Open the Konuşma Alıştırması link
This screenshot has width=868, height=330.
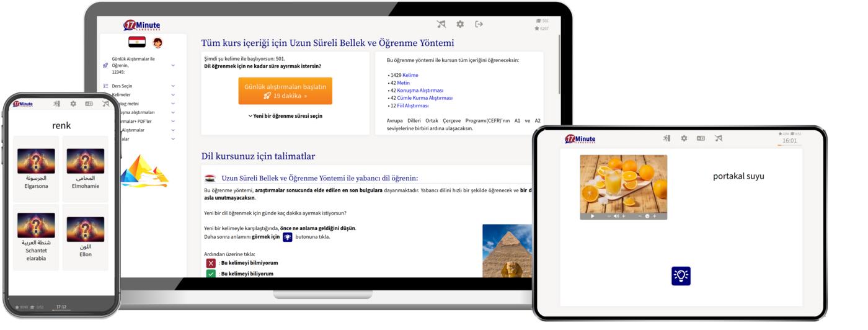click(x=420, y=91)
